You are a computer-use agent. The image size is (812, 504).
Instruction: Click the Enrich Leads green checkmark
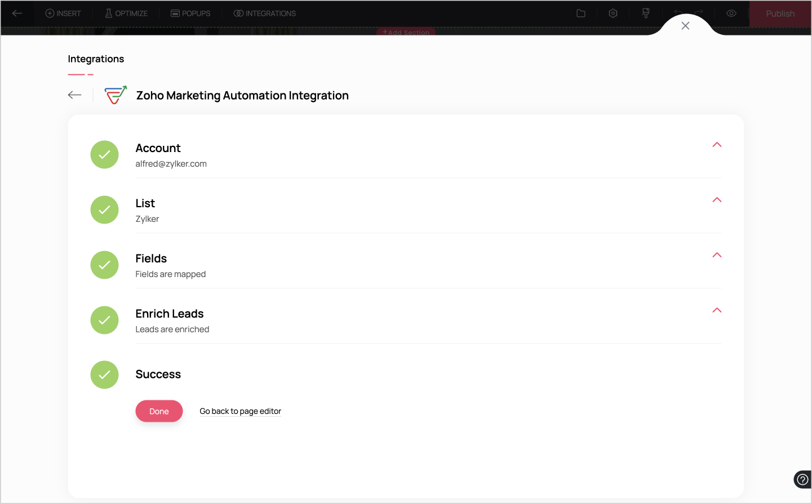[105, 320]
